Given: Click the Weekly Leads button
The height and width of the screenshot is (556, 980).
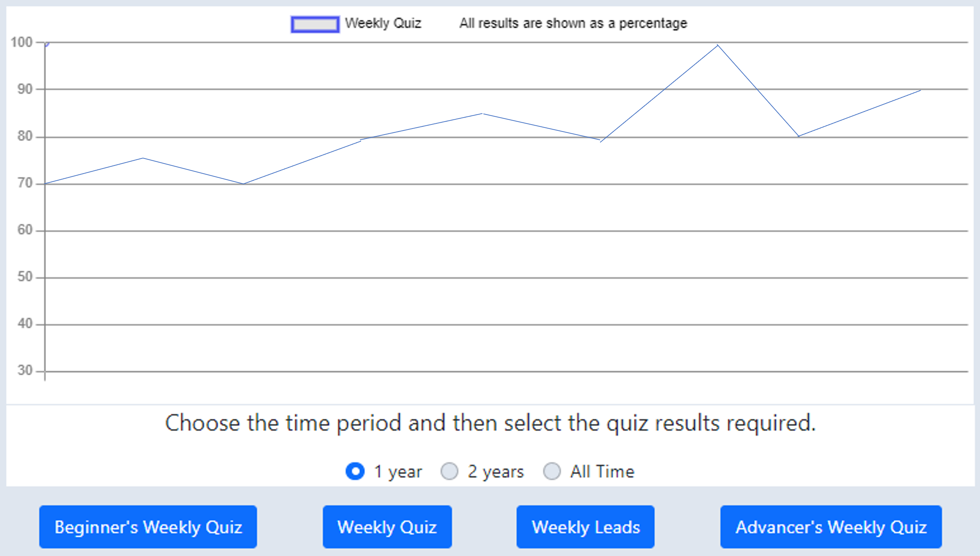Looking at the screenshot, I should tap(585, 527).
